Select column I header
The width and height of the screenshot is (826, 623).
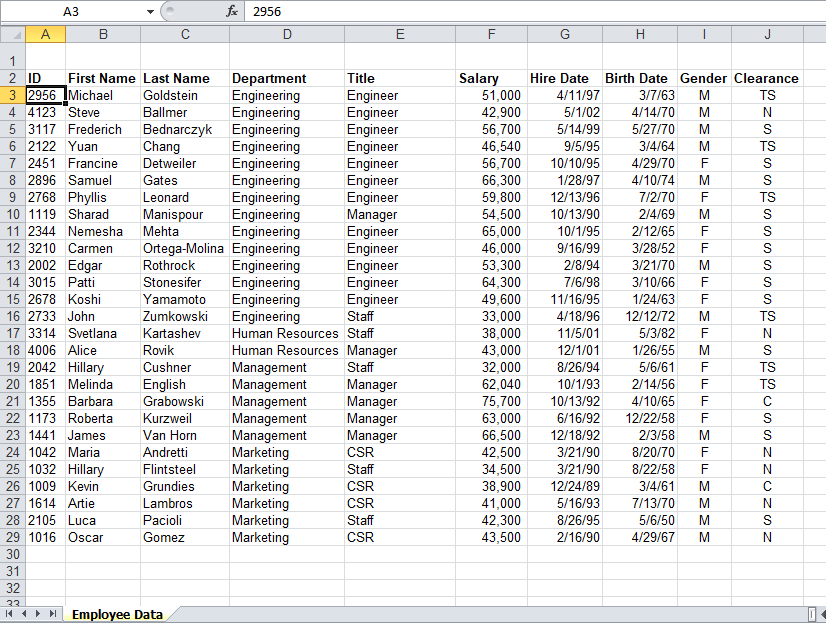[704, 34]
